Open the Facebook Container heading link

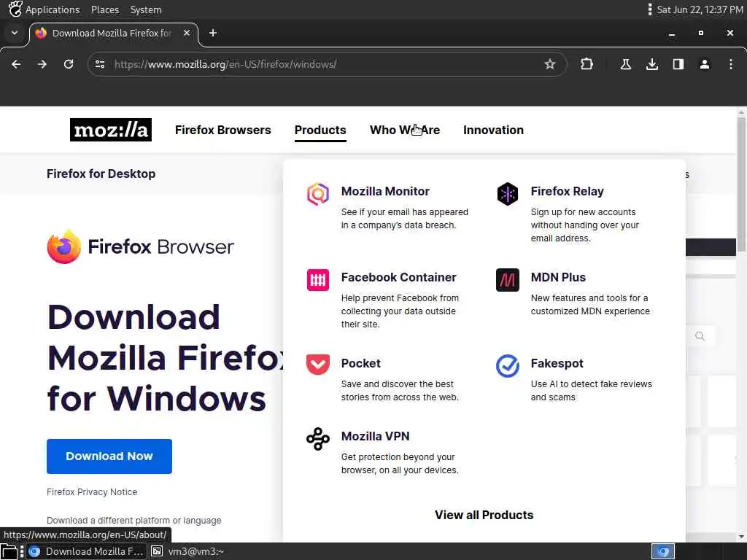pyautogui.click(x=399, y=277)
